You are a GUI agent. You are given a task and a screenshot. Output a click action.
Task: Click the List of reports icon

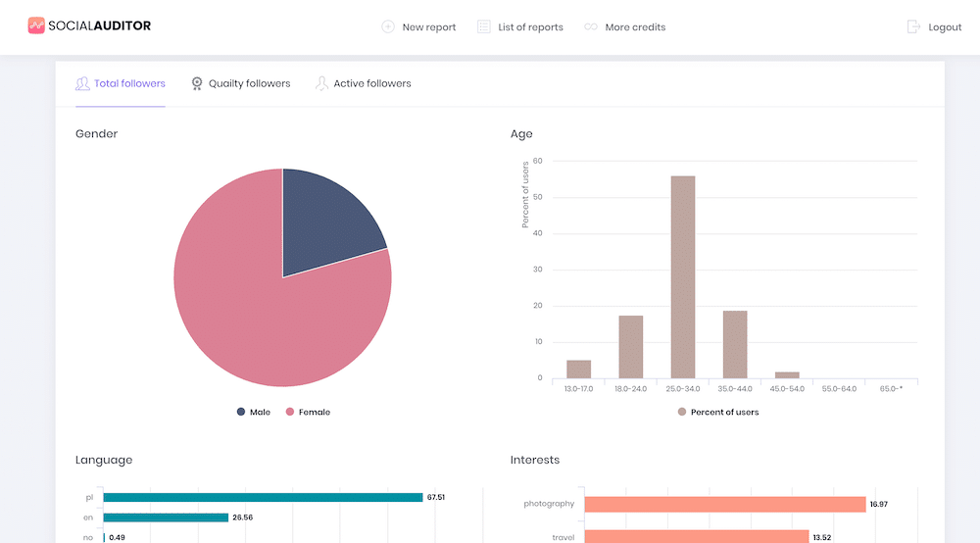click(x=483, y=26)
